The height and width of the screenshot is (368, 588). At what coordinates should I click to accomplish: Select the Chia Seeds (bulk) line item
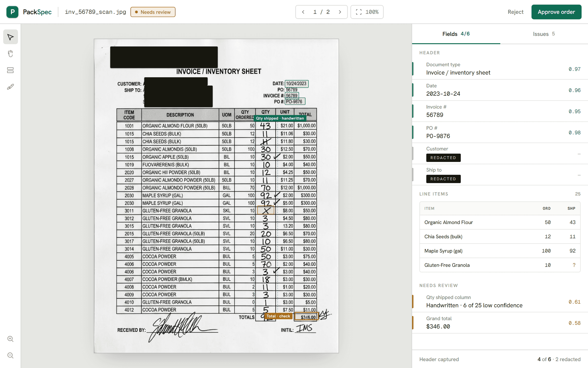[500, 237]
